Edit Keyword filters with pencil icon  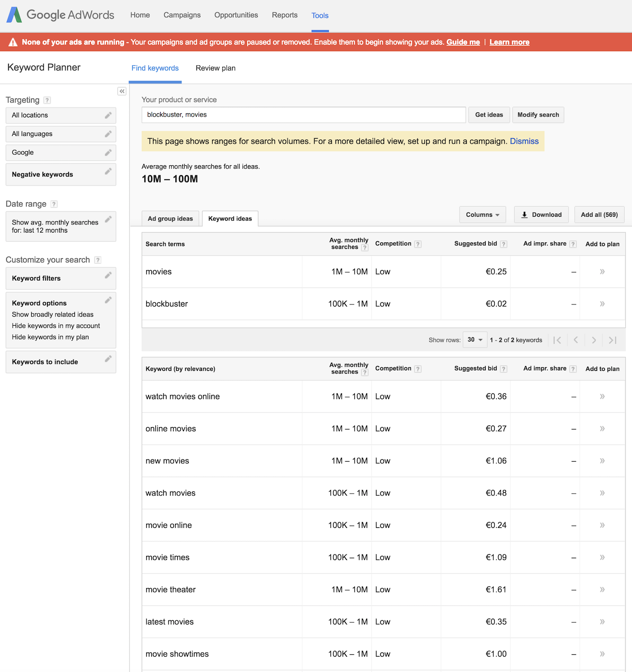pos(108,275)
